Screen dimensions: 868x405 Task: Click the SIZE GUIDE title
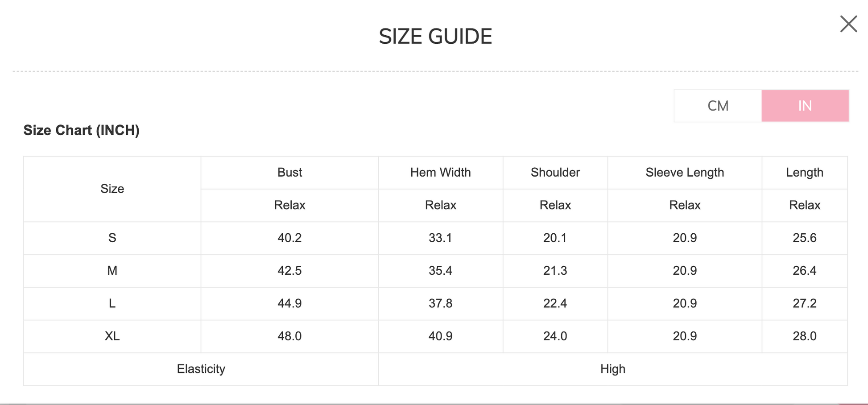(435, 37)
